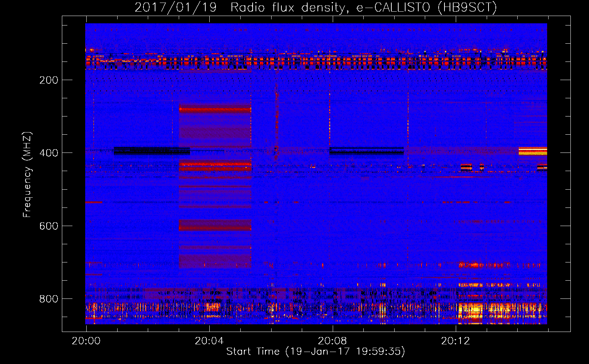Click the 200 frequency tick label

click(49, 80)
